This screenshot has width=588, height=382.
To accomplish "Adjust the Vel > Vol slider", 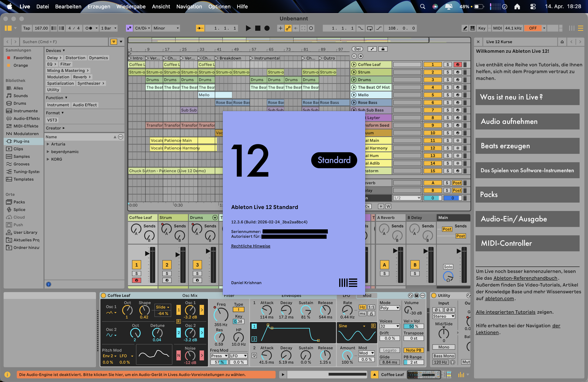I will click(414, 326).
